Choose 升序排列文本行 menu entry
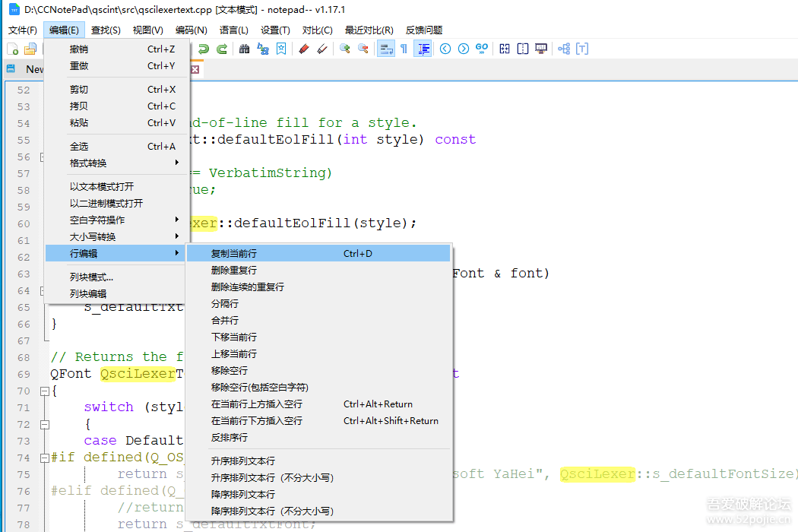The width and height of the screenshot is (798, 532). 243,461
